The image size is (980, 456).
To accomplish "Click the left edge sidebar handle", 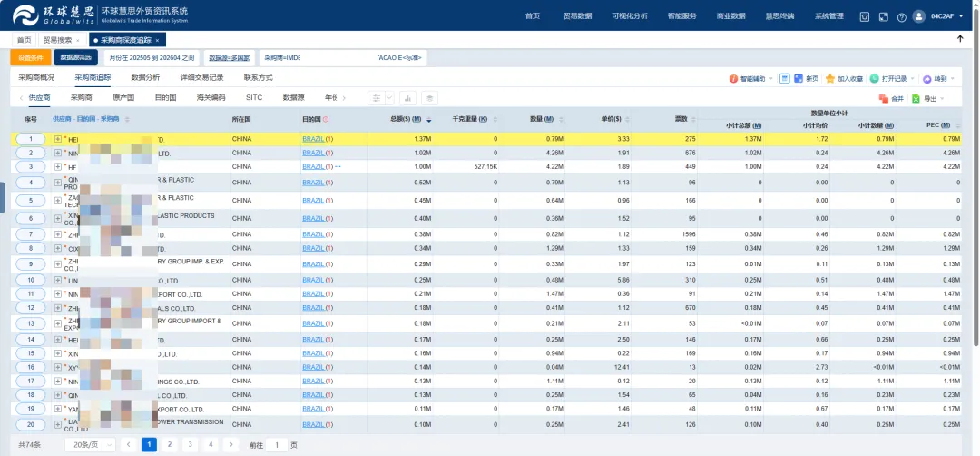I will (x=3, y=197).
